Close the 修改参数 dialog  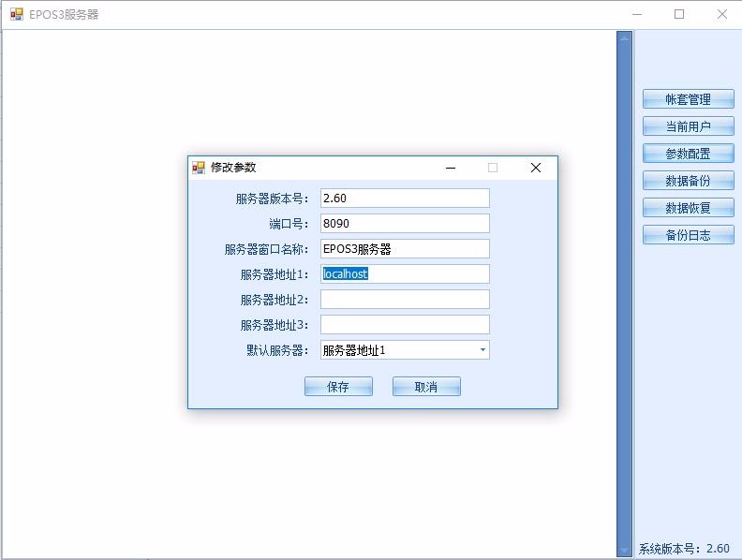click(536, 168)
